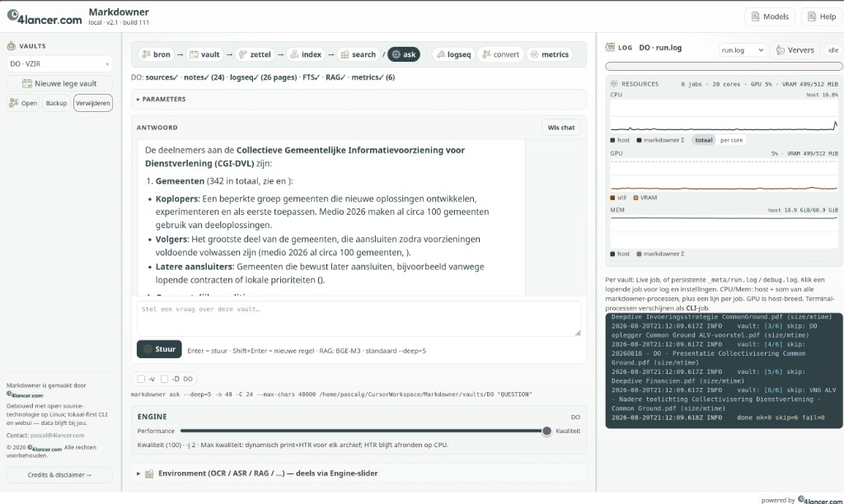This screenshot has height=504, width=844.
Task: Toggle util series in GPU legend
Action: click(x=618, y=198)
